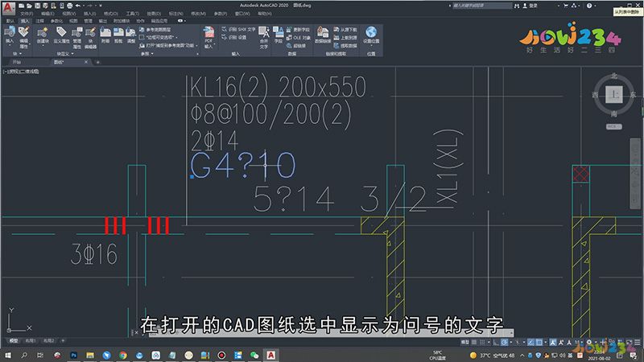Click the ViewCube top face (上)
Viewport: 644px width, 362px height.
614,95
